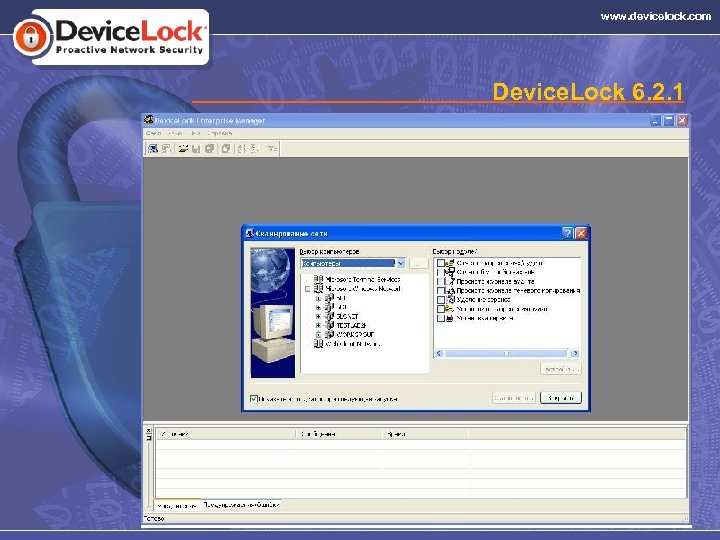Screen dimensions: 720x540
Task: Click the Сканирование сети dialog title icon
Action: click(x=249, y=233)
